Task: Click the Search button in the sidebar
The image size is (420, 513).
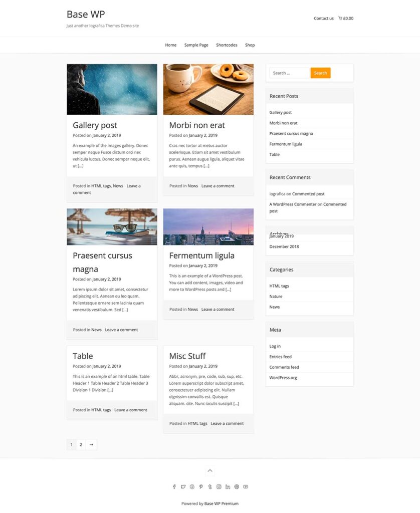Action: pos(320,73)
